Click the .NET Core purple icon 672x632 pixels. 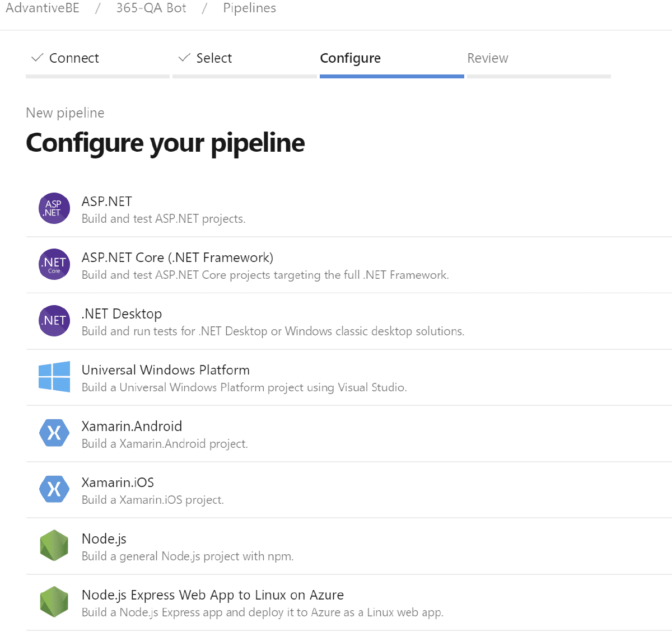54,264
